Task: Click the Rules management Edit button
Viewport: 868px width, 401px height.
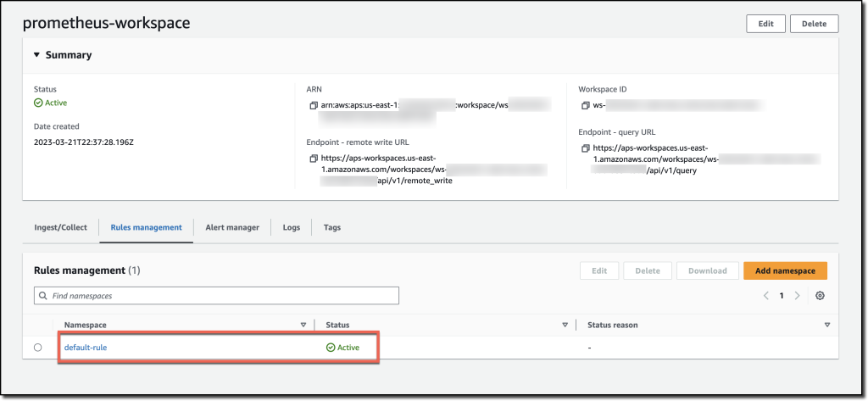Action: coord(599,270)
